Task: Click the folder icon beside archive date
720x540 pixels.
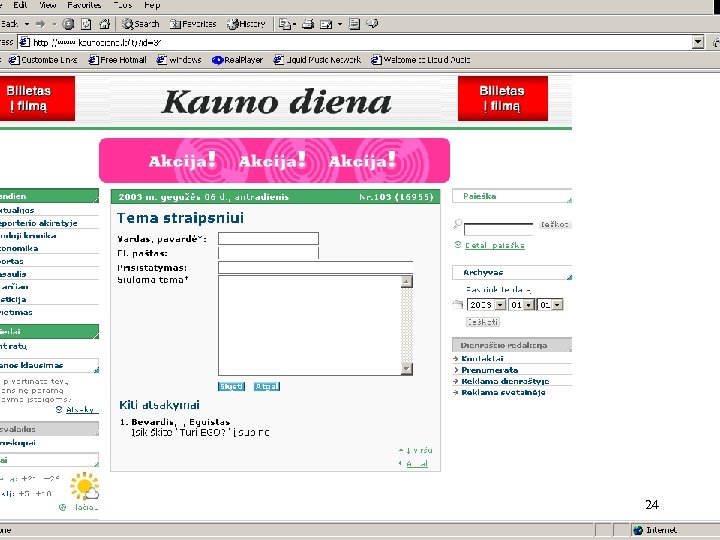Action: 457,304
